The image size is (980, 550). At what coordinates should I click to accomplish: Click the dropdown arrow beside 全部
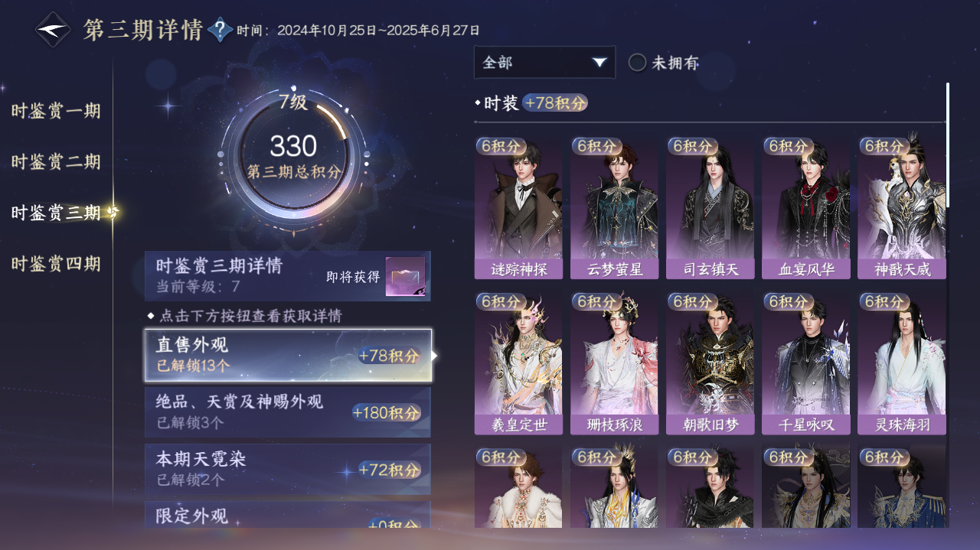coord(599,63)
